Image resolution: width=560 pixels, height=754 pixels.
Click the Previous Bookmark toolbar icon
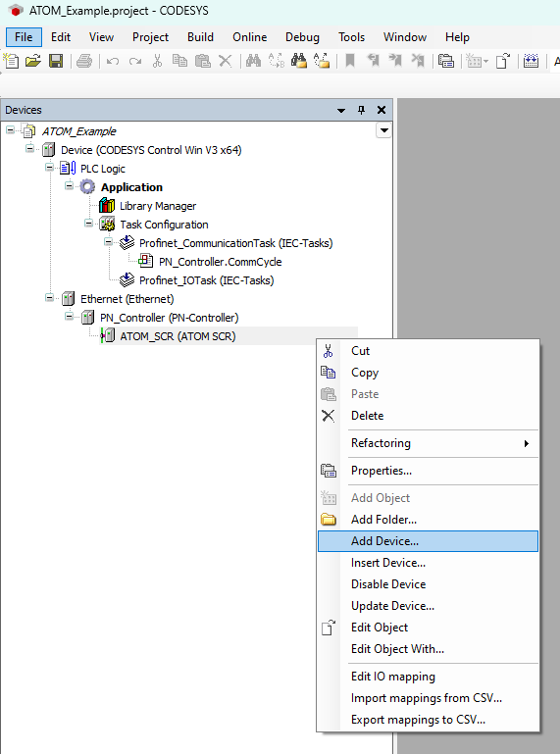(x=373, y=61)
